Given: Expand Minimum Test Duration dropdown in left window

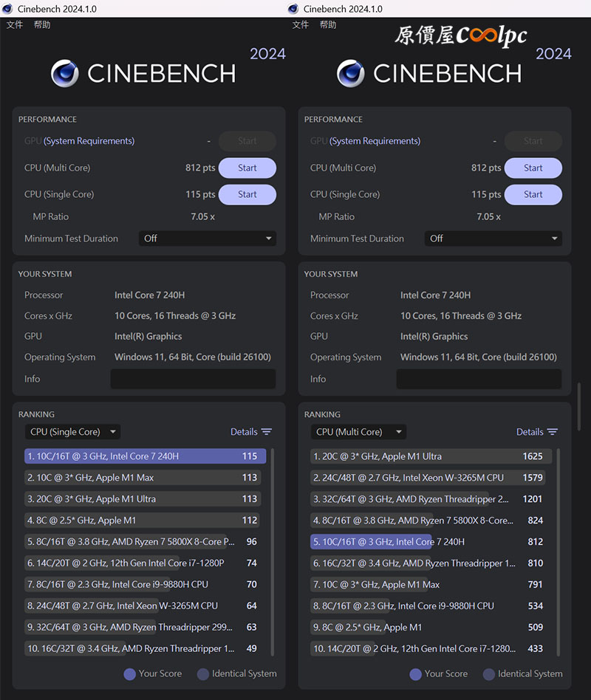Looking at the screenshot, I should 208,239.
